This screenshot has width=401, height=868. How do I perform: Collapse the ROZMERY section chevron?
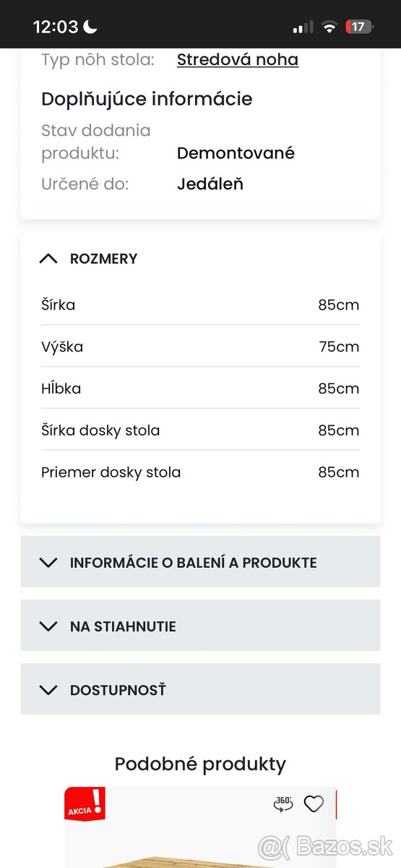48,258
